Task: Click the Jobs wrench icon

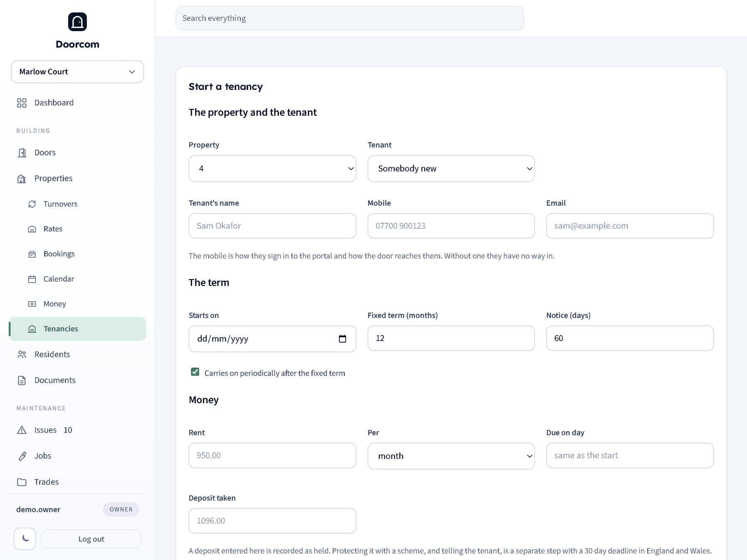Action: (x=22, y=456)
